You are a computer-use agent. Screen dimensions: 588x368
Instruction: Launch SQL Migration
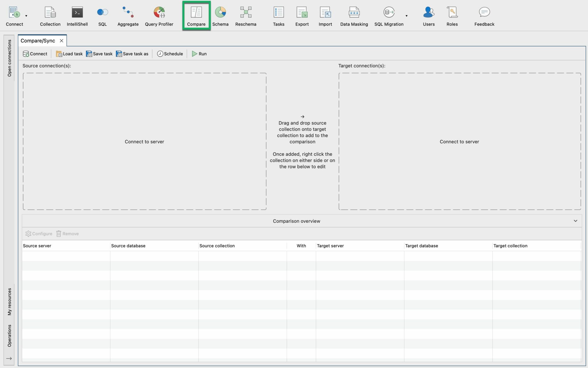(x=389, y=16)
